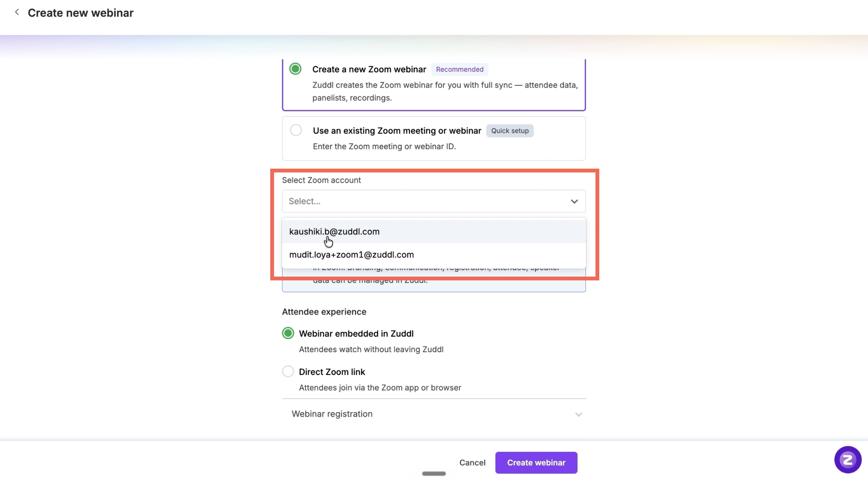This screenshot has height=484, width=868.
Task: Click the Cancel button
Action: tap(472, 462)
